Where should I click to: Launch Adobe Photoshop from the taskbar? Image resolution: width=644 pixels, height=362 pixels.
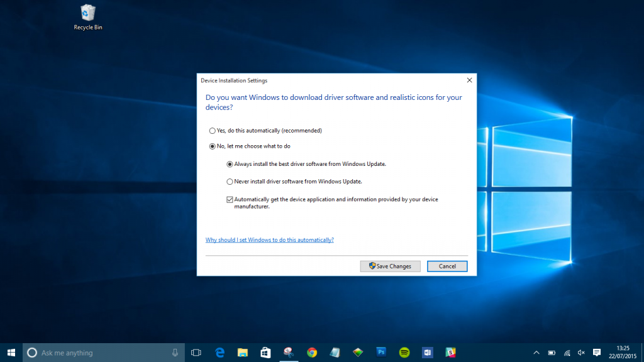(x=382, y=352)
